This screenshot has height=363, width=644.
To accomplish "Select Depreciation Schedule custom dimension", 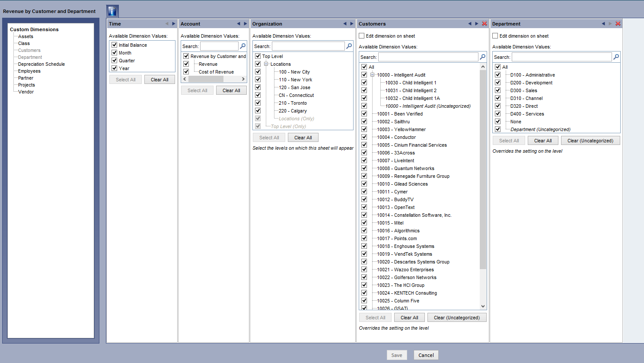I will pyautogui.click(x=41, y=64).
